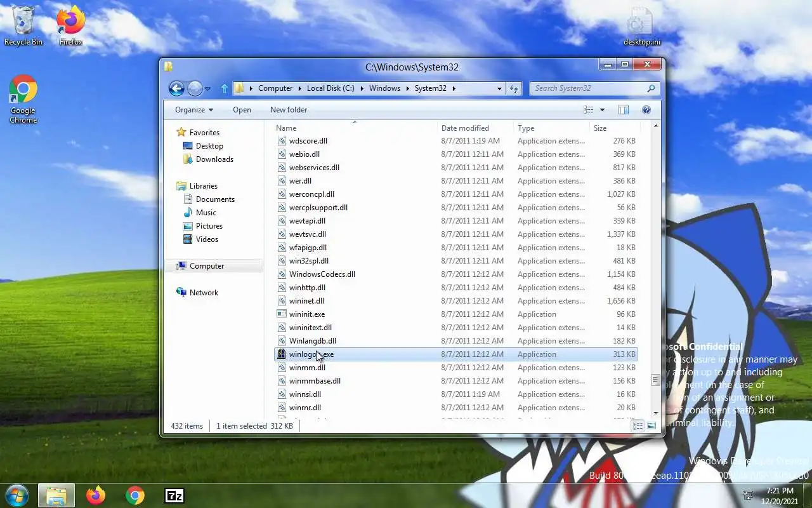This screenshot has height=508, width=812.
Task: Open Documents library
Action: coord(215,199)
